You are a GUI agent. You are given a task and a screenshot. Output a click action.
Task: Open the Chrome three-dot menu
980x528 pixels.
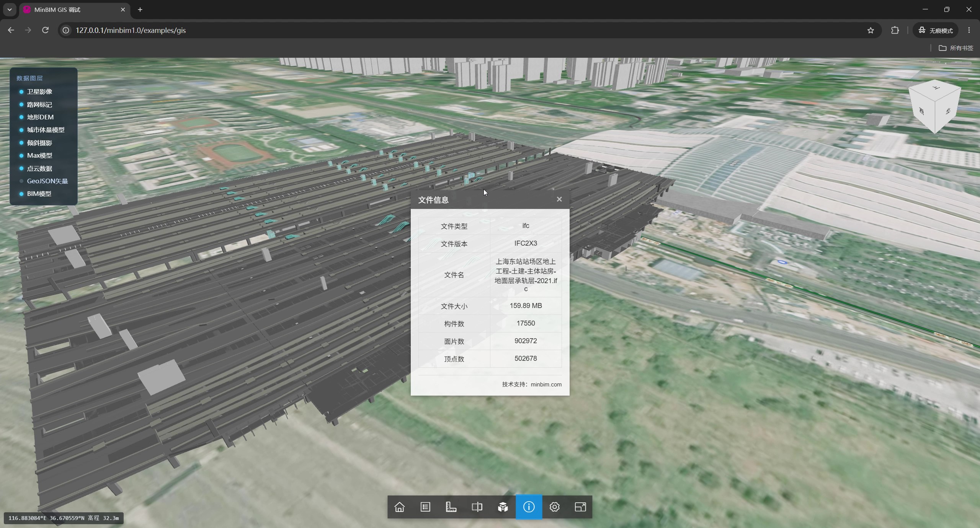coord(969,30)
